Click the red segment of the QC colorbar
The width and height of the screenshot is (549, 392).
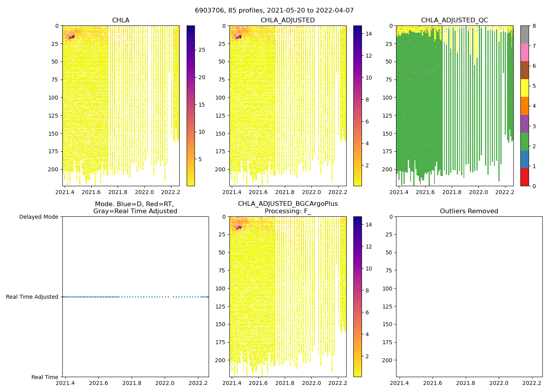524,177
